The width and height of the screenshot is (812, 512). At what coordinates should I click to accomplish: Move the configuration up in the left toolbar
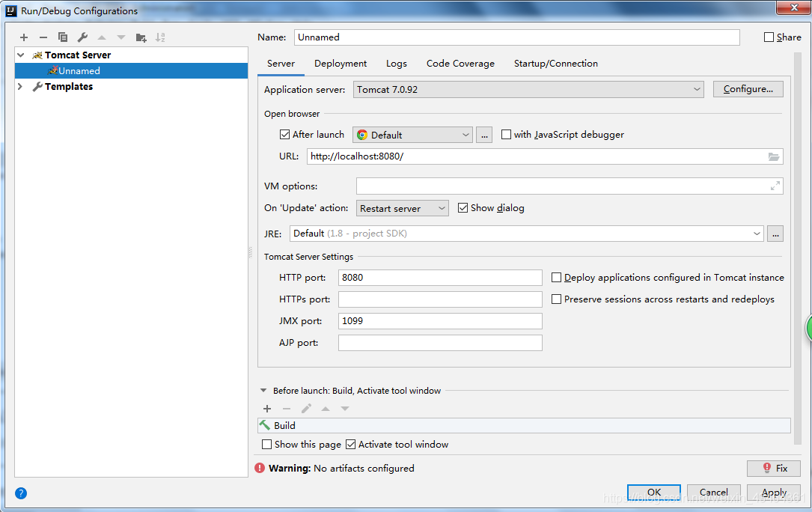(x=102, y=37)
